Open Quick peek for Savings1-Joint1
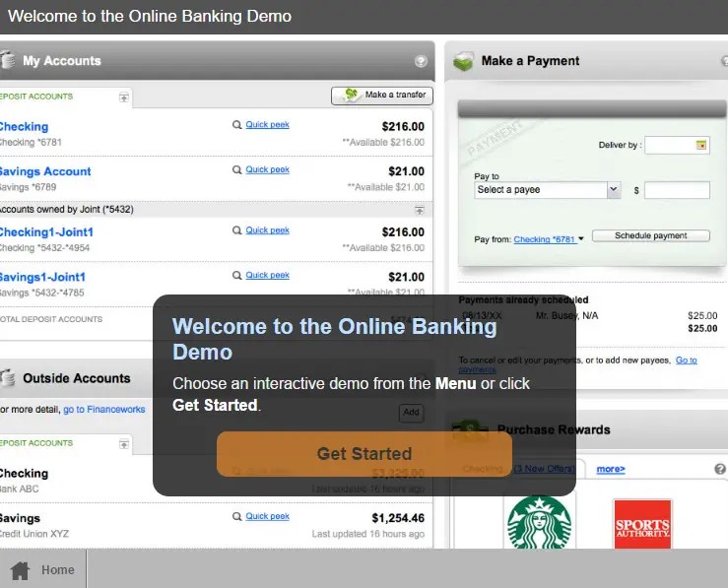The image size is (728, 588). pos(267,275)
